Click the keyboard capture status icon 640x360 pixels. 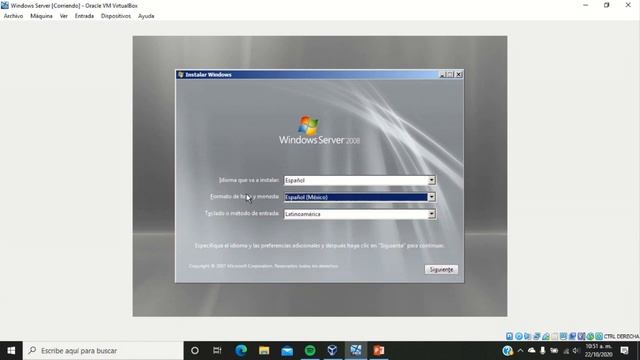tap(599, 336)
